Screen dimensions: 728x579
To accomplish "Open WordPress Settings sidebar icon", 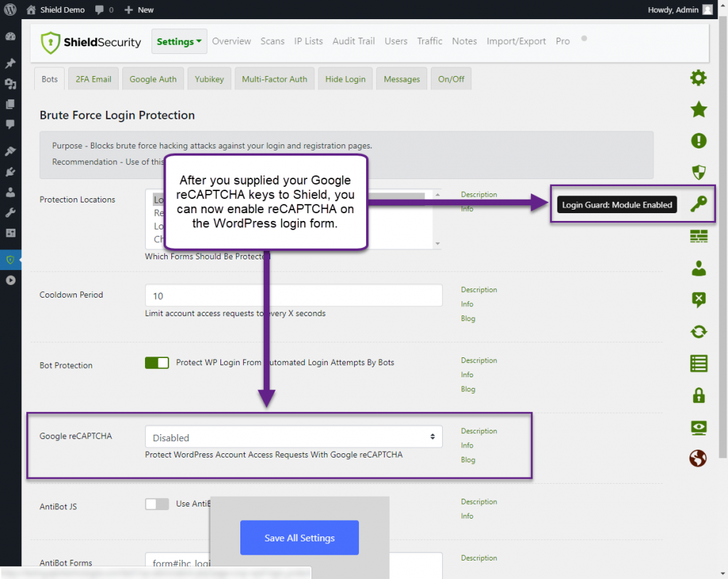I will pyautogui.click(x=10, y=233).
